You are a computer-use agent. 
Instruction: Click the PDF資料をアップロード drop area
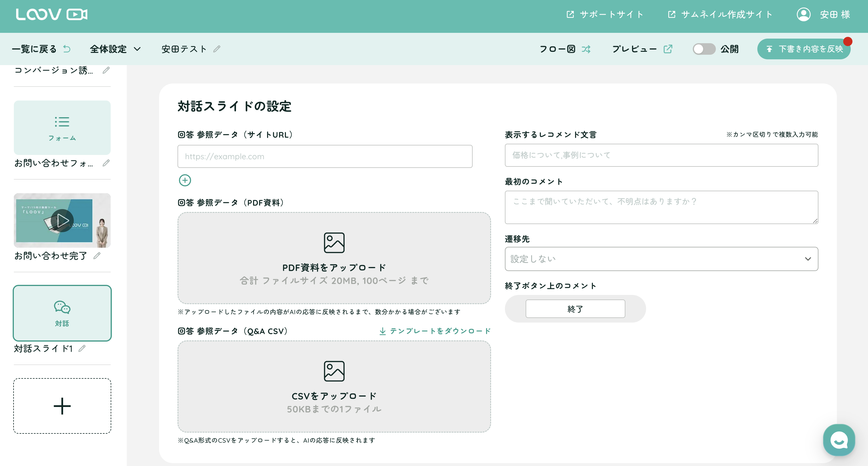(x=334, y=258)
